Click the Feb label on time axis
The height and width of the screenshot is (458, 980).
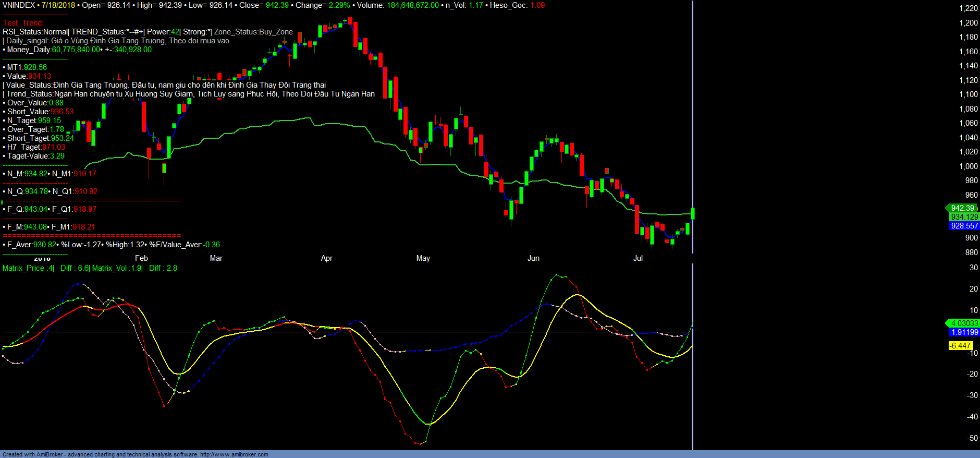coord(141,258)
